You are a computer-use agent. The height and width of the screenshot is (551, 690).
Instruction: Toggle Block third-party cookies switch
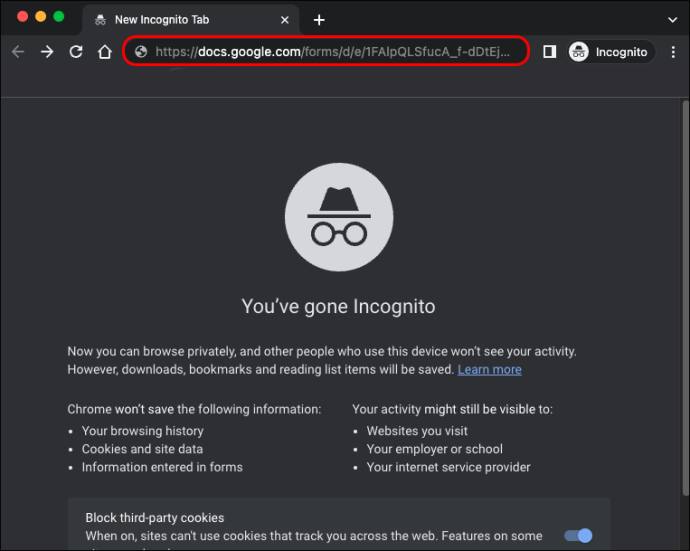[578, 536]
